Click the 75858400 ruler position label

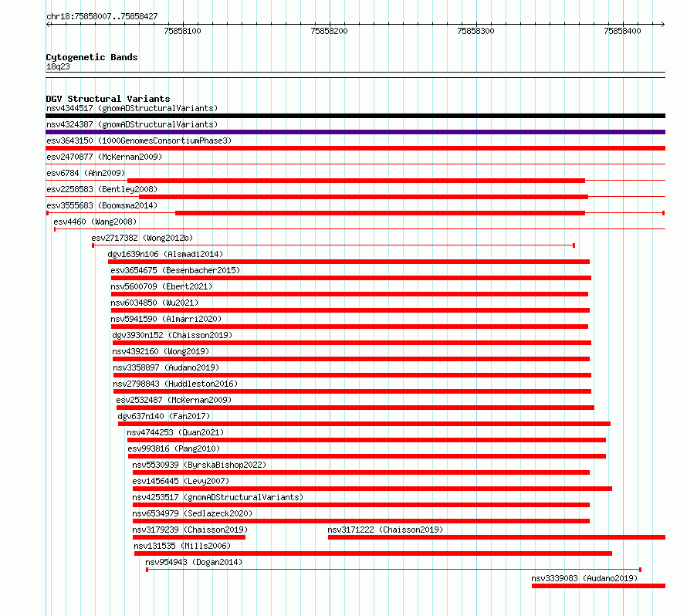[x=622, y=31]
